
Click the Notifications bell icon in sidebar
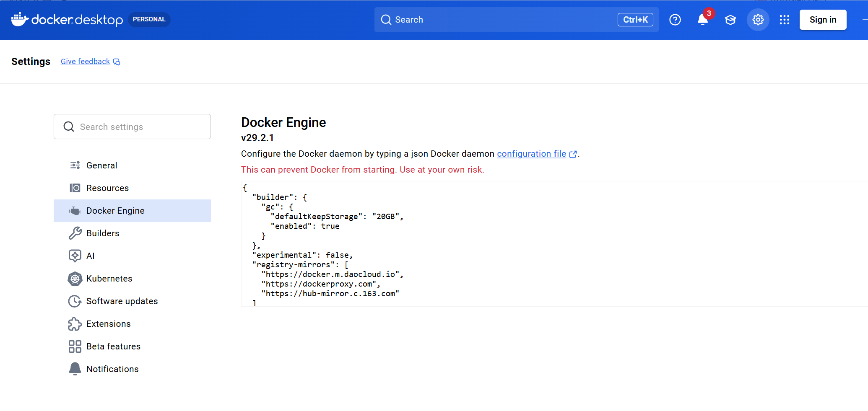[75, 369]
